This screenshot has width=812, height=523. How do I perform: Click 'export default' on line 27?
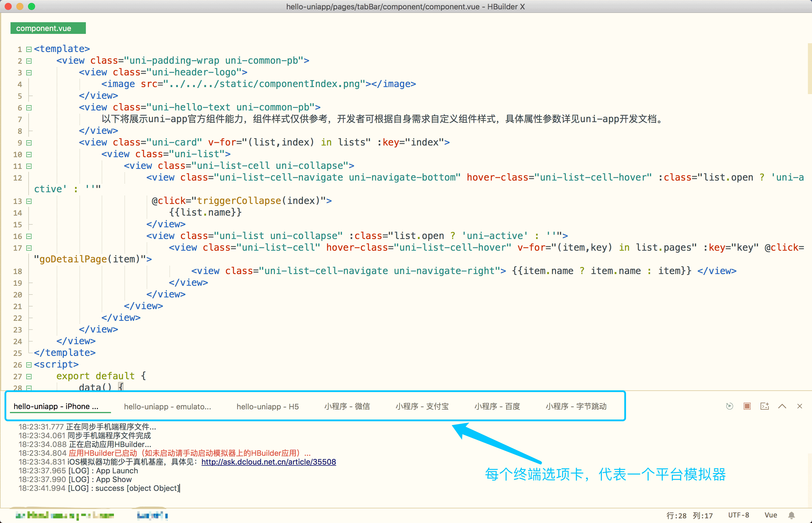click(96, 376)
